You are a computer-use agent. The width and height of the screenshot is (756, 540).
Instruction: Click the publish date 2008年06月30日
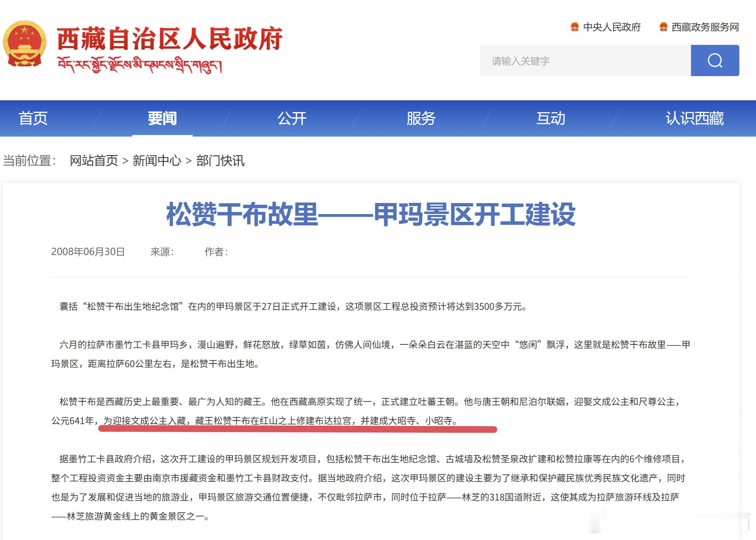(88, 252)
